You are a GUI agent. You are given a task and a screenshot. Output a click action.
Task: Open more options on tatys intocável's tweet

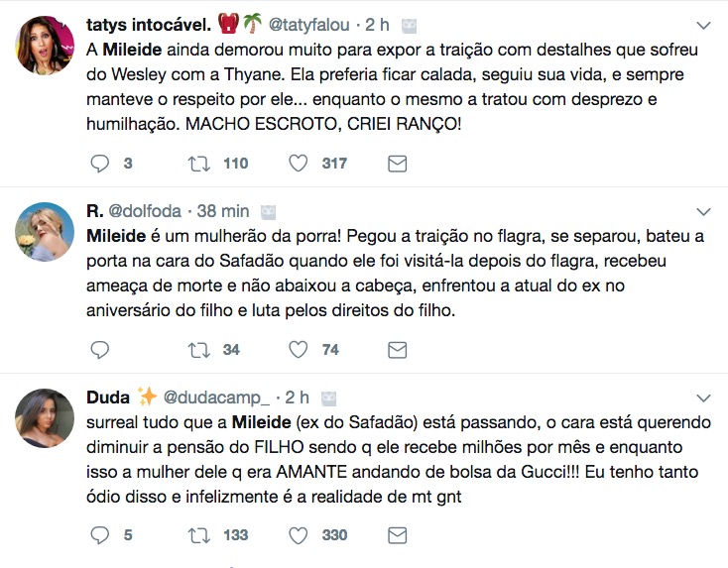(x=704, y=24)
